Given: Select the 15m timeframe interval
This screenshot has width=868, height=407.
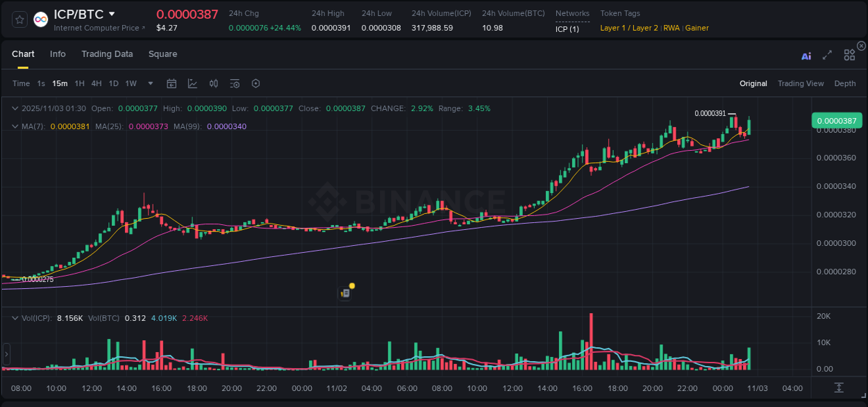Looking at the screenshot, I should coord(59,83).
